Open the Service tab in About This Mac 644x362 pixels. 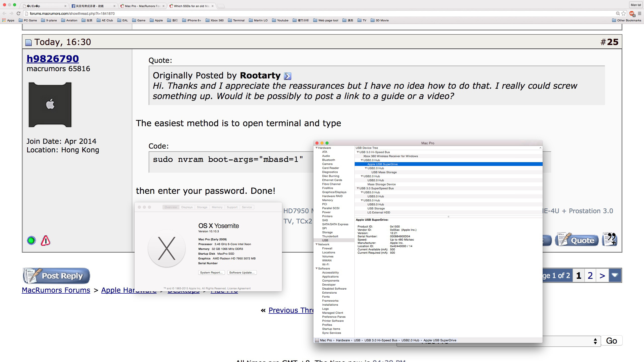247,207
